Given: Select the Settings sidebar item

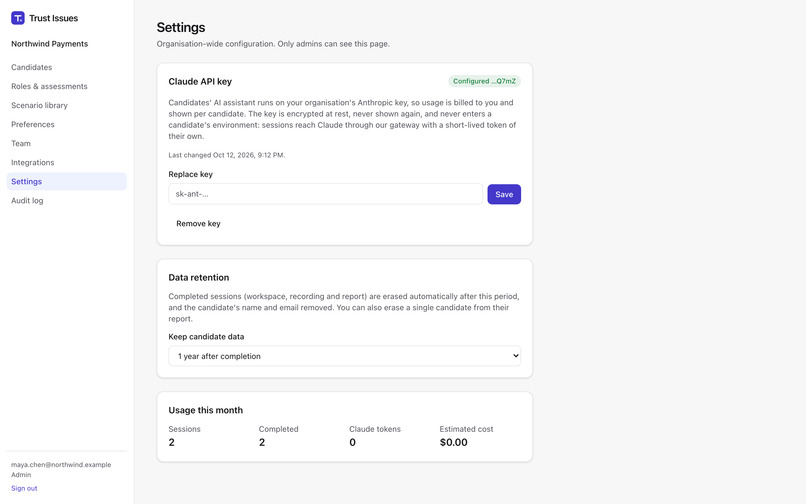Looking at the screenshot, I should coord(67,182).
